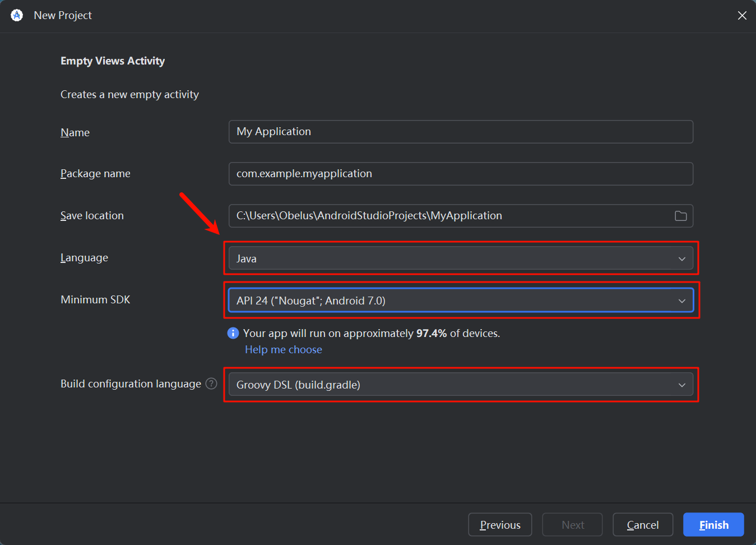Click the Next button
Screen dimensions: 756x545
(572, 525)
